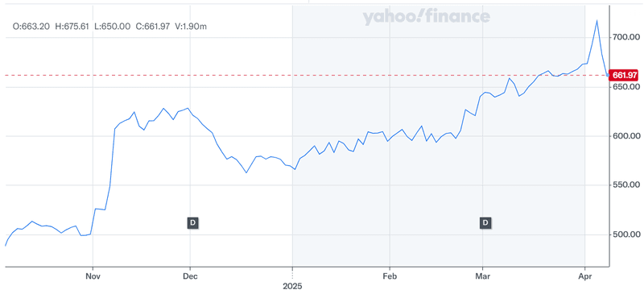Click the blue end-of-line price dot

point(608,75)
